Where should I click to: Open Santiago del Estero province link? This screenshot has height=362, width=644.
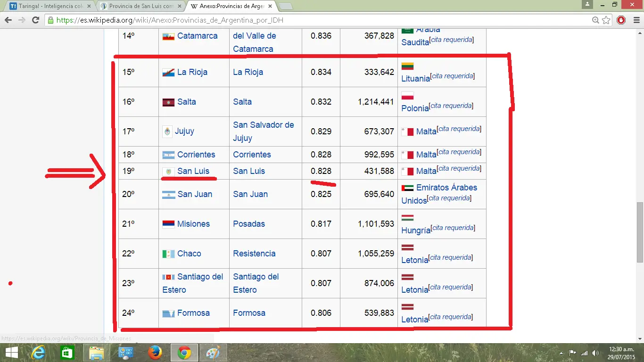[193, 283]
